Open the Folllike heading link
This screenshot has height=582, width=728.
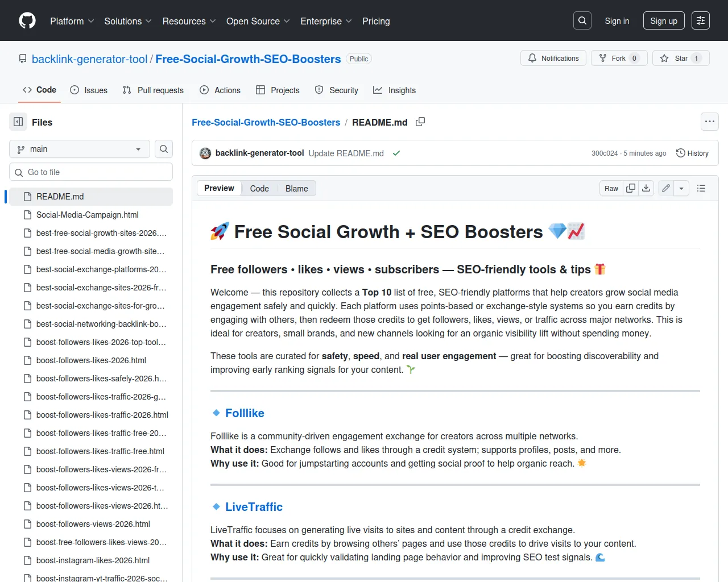tap(245, 413)
